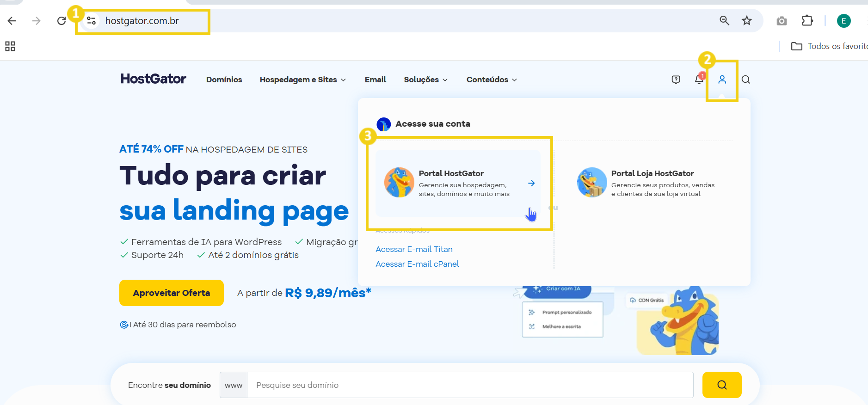Click the browser back arrow
This screenshot has width=868, height=405.
[12, 21]
